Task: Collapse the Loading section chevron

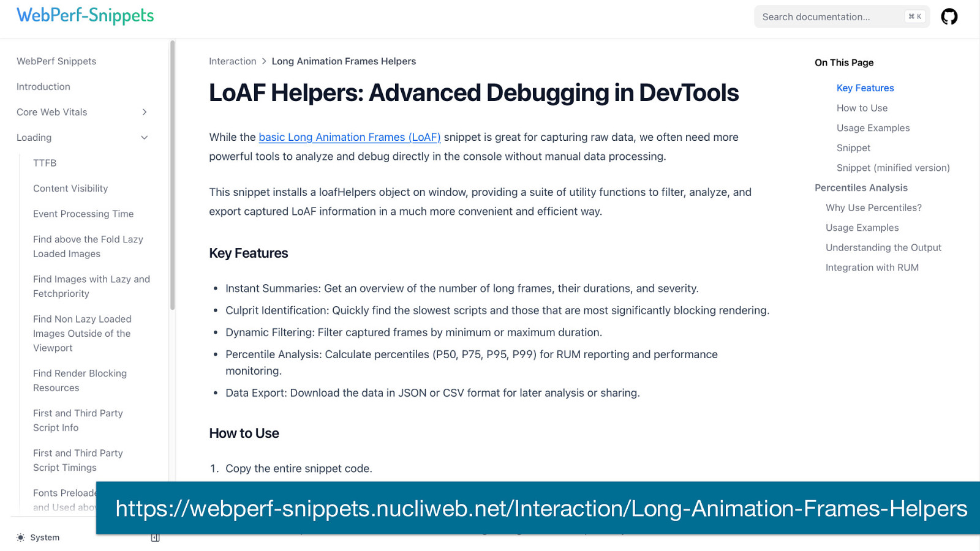Action: (144, 138)
